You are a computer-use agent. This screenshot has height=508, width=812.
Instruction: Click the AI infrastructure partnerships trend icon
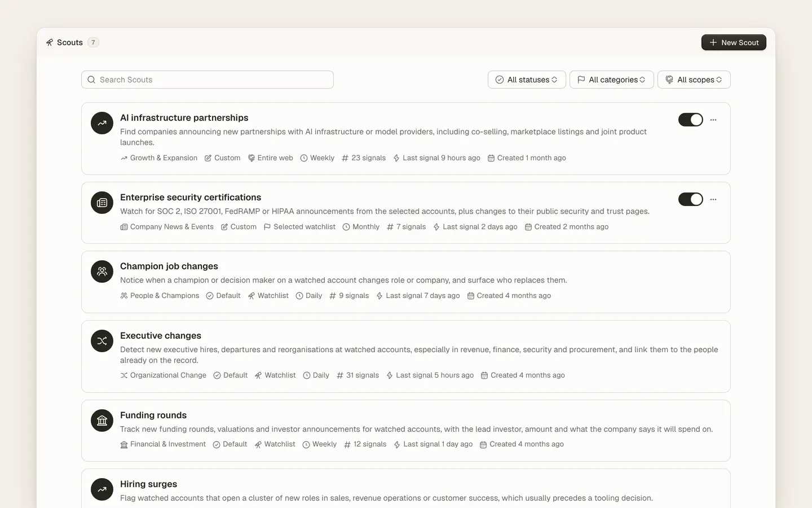click(102, 123)
